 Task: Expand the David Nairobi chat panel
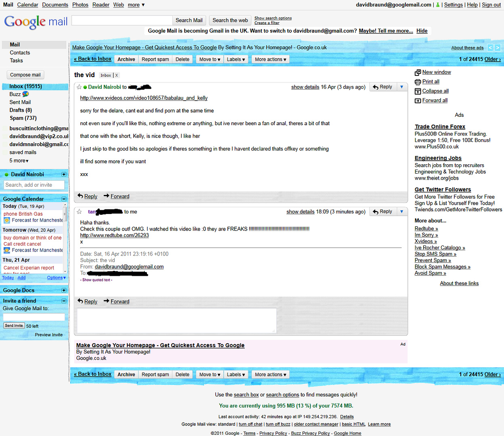(64, 174)
